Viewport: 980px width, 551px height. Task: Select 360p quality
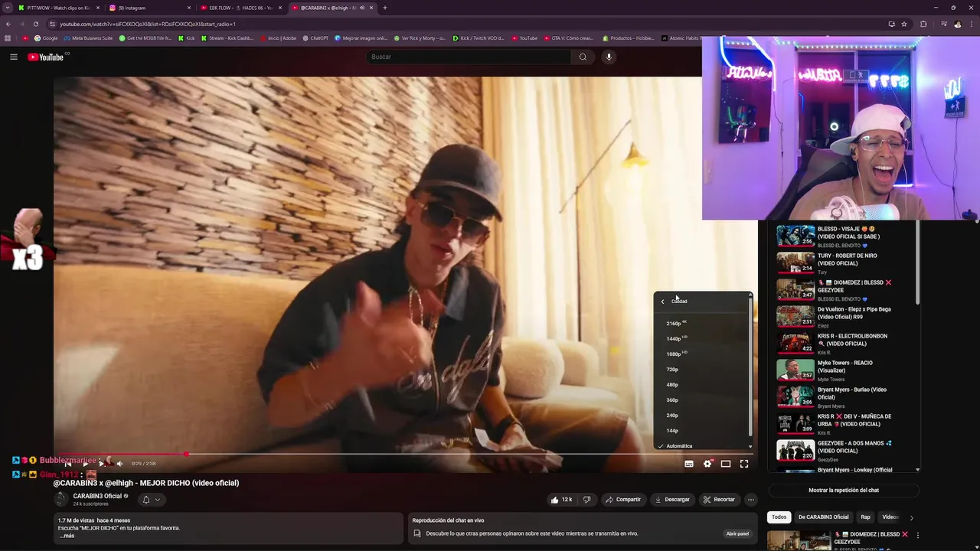coord(701,400)
